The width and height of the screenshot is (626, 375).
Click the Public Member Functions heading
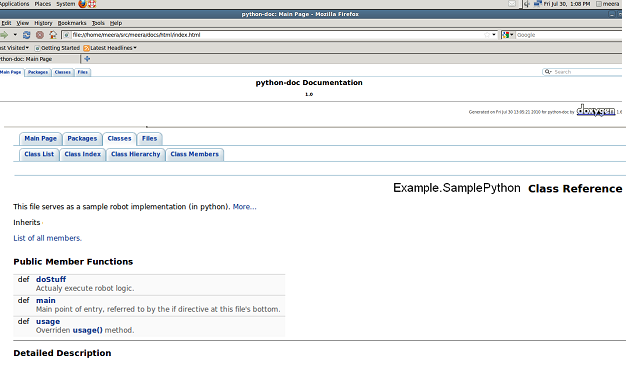[x=73, y=262]
